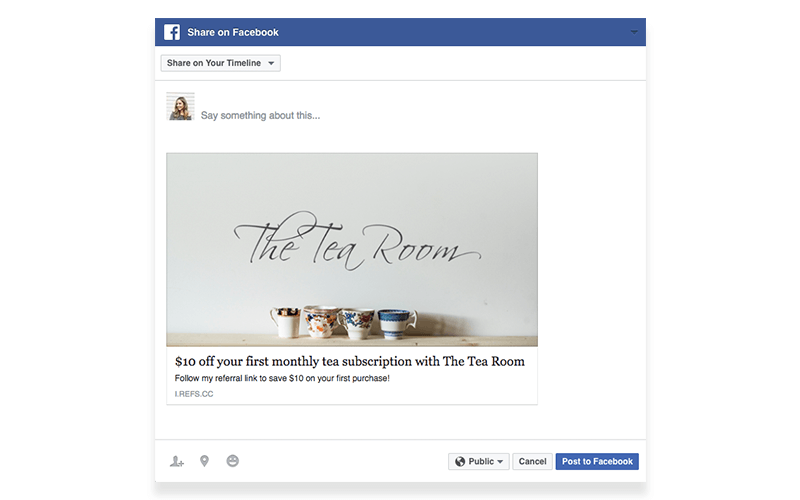
Task: Click The Tea Room script logo text
Action: tap(357, 241)
